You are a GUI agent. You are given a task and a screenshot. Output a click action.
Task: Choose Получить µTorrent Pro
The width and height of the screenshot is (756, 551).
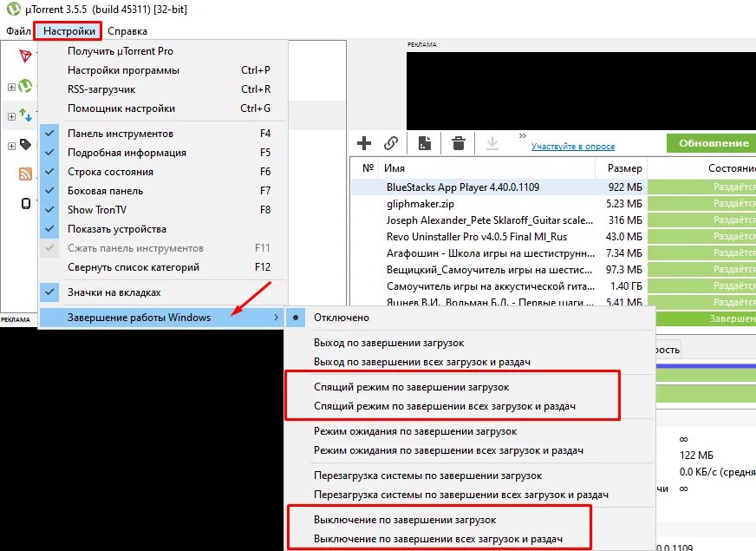[x=164, y=51]
